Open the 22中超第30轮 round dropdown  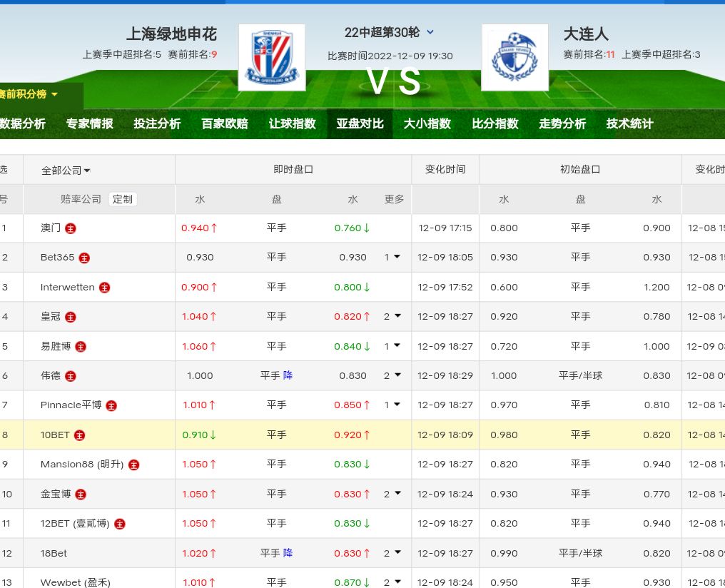(x=430, y=32)
